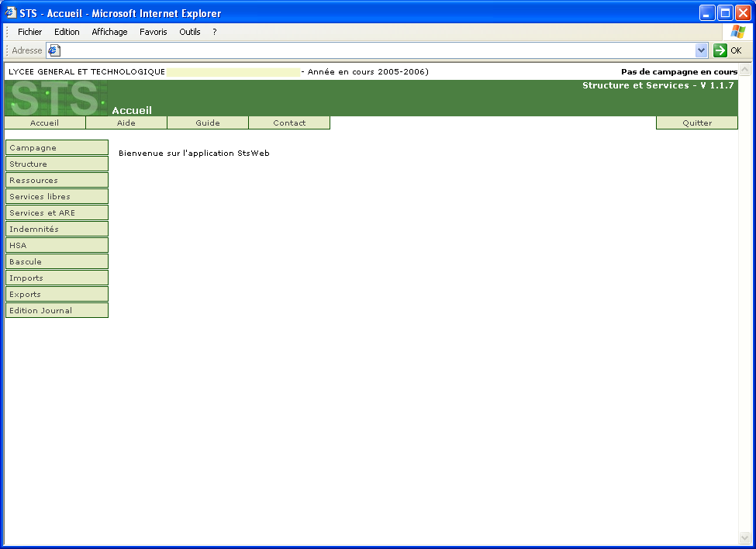Open the Aide tab

126,123
